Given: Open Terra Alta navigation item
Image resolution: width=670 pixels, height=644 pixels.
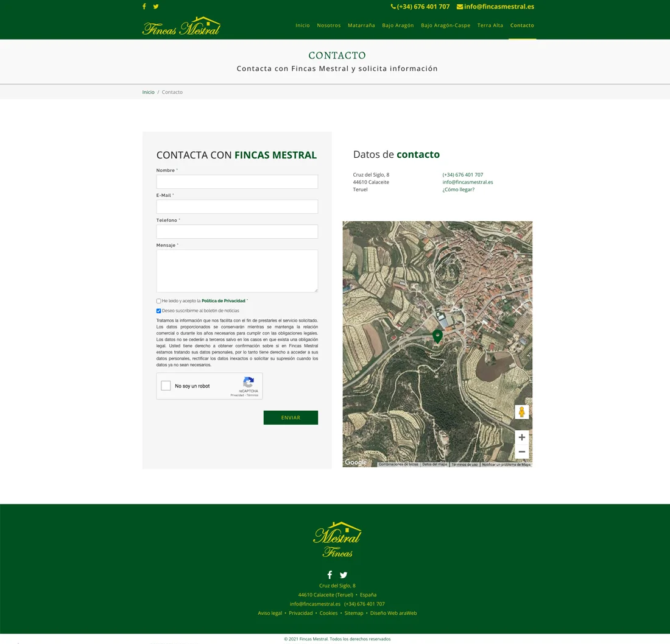Looking at the screenshot, I should pos(490,25).
